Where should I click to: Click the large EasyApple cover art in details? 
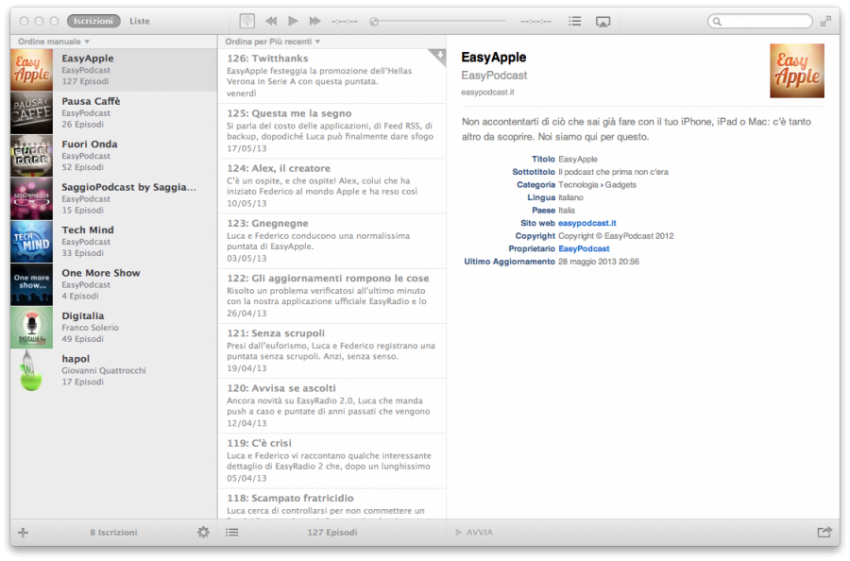[797, 70]
